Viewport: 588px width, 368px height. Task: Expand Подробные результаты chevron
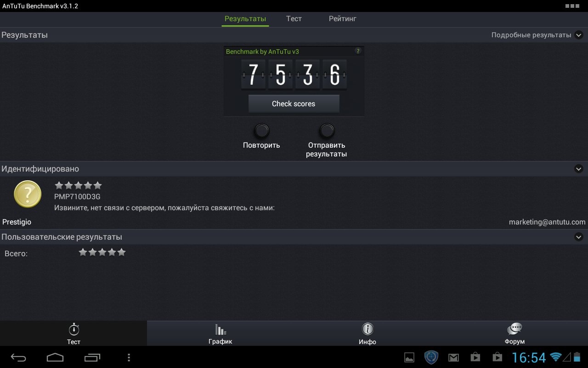pyautogui.click(x=578, y=35)
